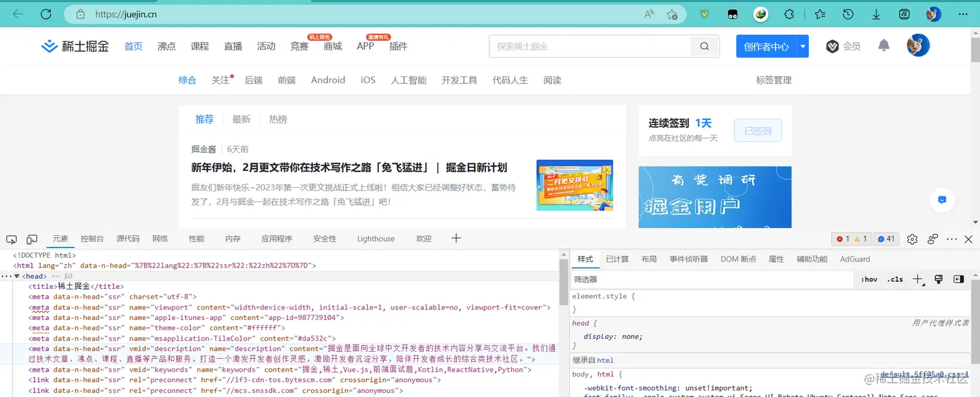
Task: Click the ellipsis beside the head node
Action: (x=6, y=276)
